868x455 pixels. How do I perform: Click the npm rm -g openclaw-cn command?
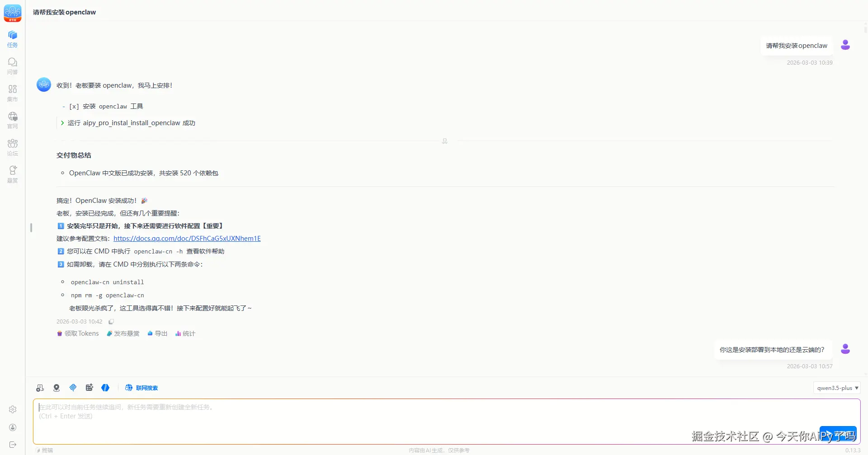click(107, 295)
